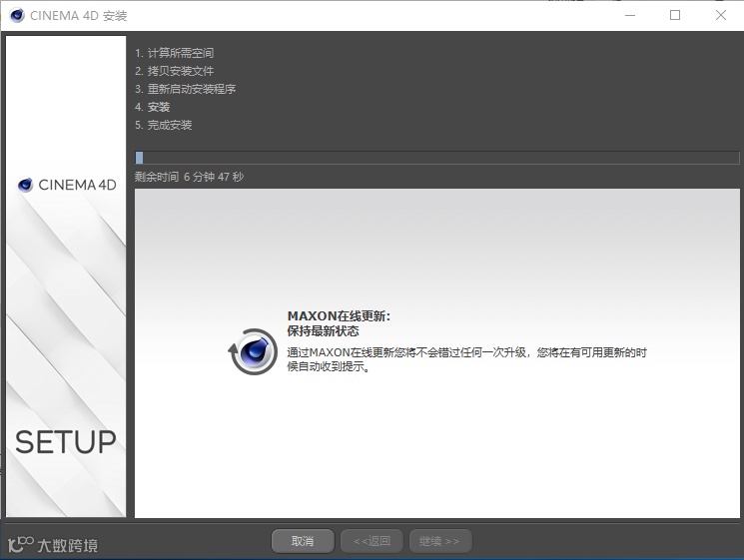Click the Cinema 4D logo in sidebar
This screenshot has width=744, height=560.
(x=67, y=185)
